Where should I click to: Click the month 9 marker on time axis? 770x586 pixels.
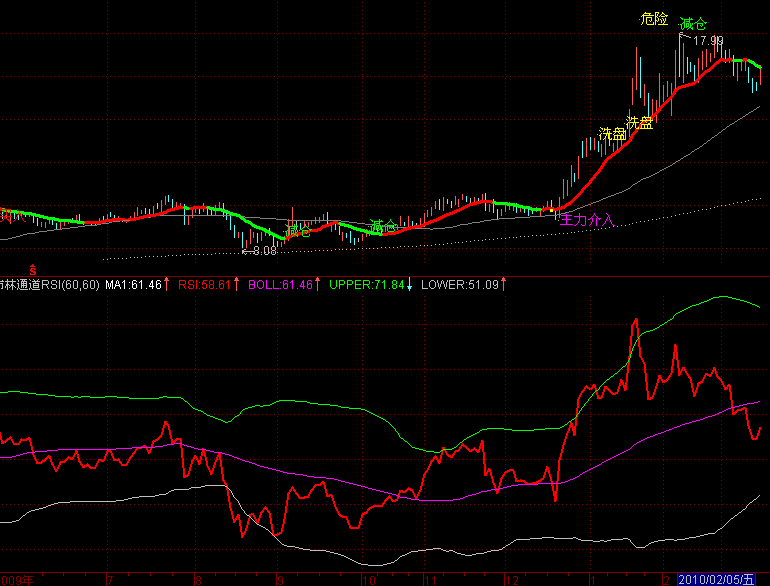[280, 579]
